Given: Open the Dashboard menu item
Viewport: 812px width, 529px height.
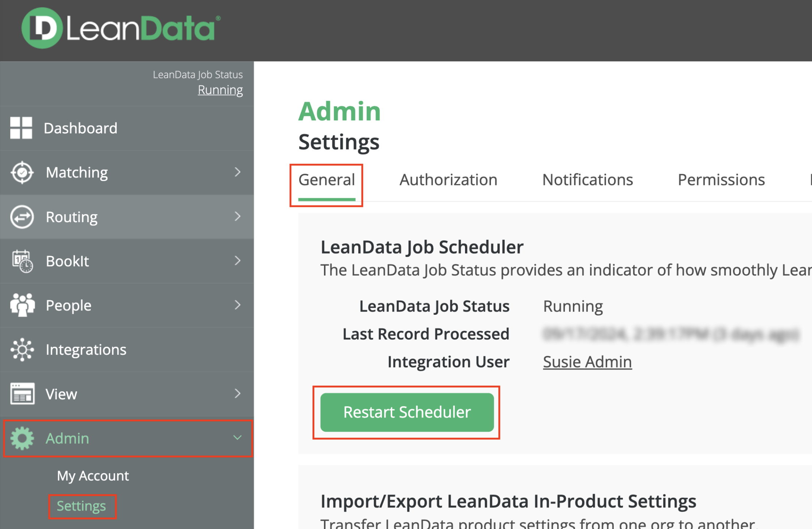Looking at the screenshot, I should [x=127, y=128].
